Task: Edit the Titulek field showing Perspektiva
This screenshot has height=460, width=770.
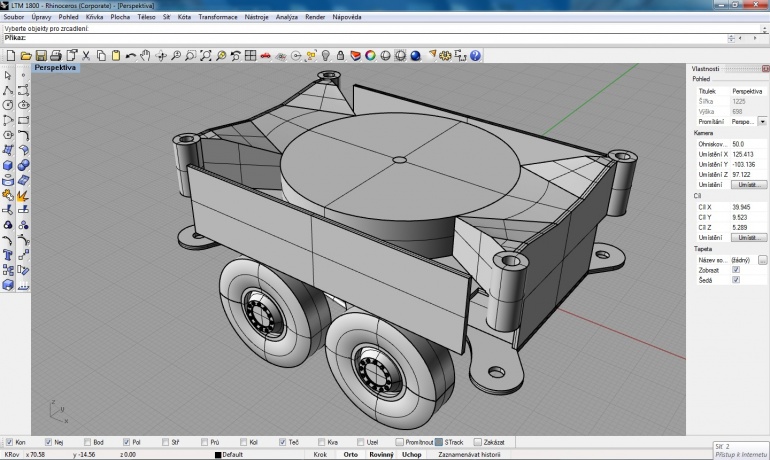Action: [x=748, y=91]
